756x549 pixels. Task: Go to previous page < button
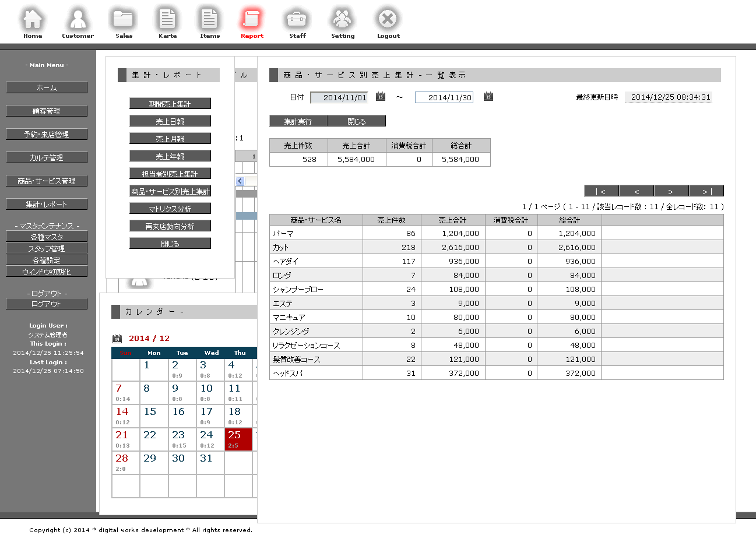(637, 191)
